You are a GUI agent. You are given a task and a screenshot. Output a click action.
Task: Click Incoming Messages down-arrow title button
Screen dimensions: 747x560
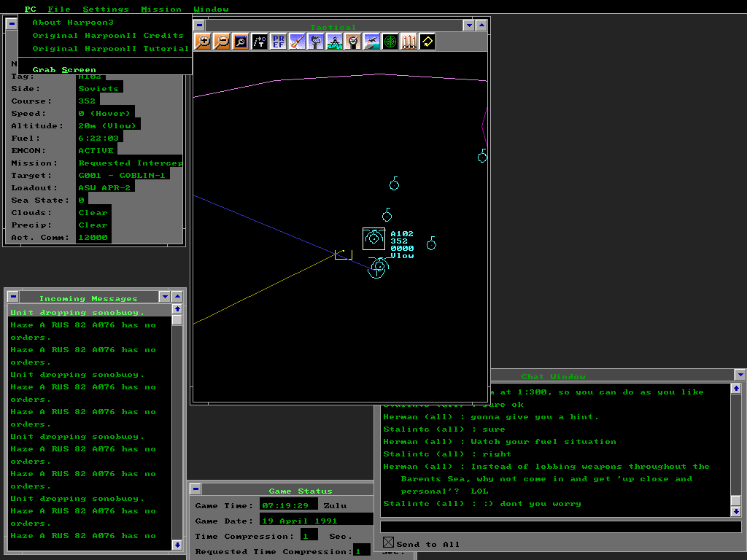165,297
